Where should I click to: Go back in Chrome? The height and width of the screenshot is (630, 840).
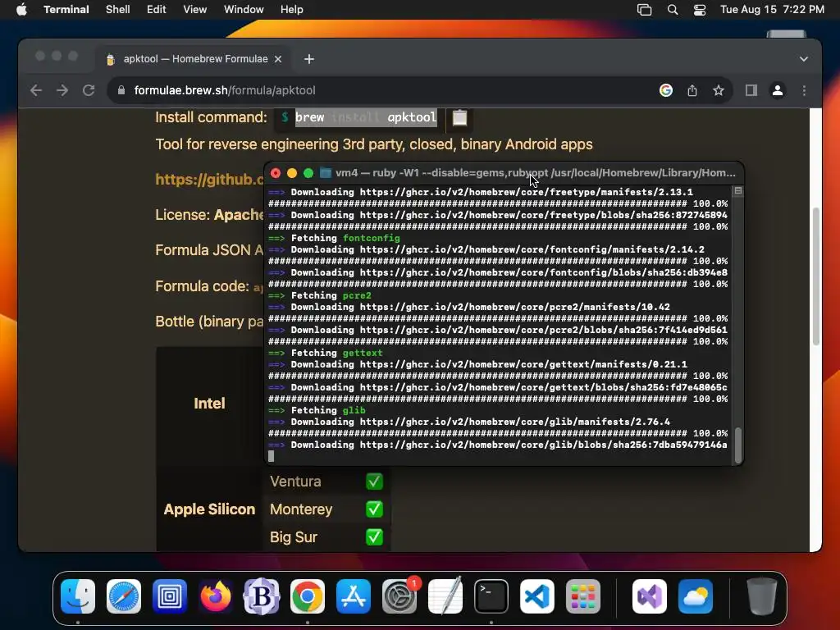(36, 90)
